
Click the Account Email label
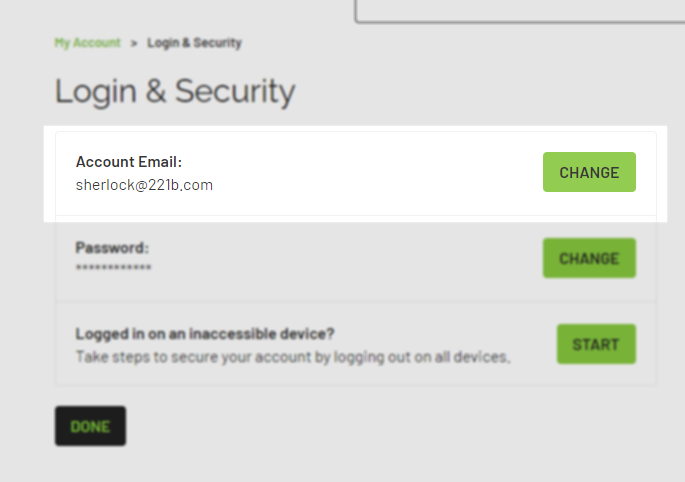coord(129,162)
